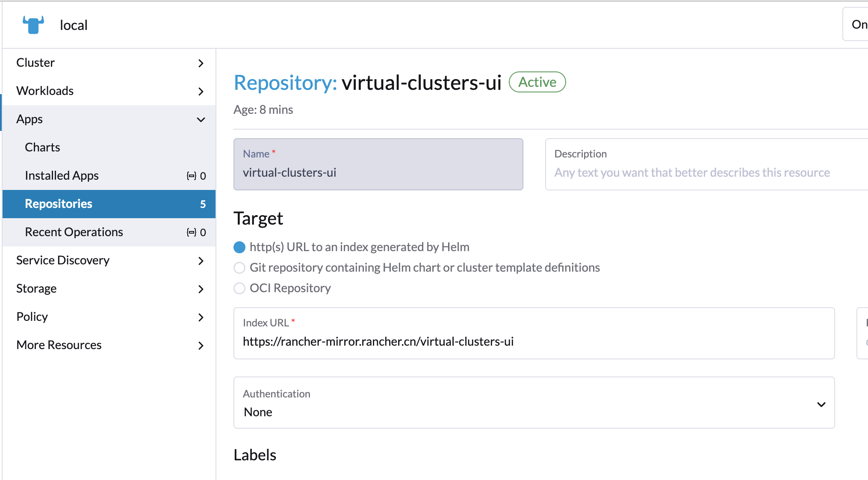The height and width of the screenshot is (480, 868).
Task: Click the Description text field
Action: coord(706,172)
